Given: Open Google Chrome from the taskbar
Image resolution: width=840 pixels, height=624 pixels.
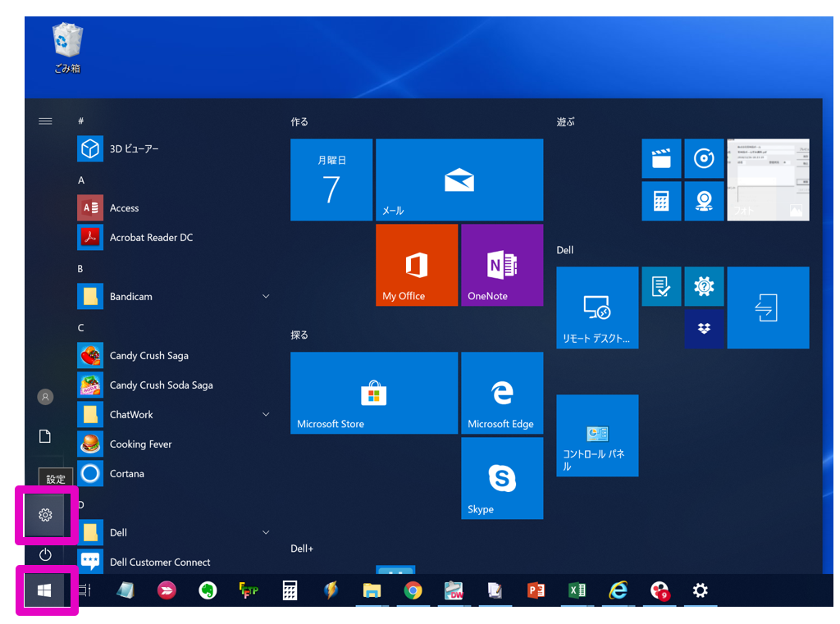Looking at the screenshot, I should (413, 590).
